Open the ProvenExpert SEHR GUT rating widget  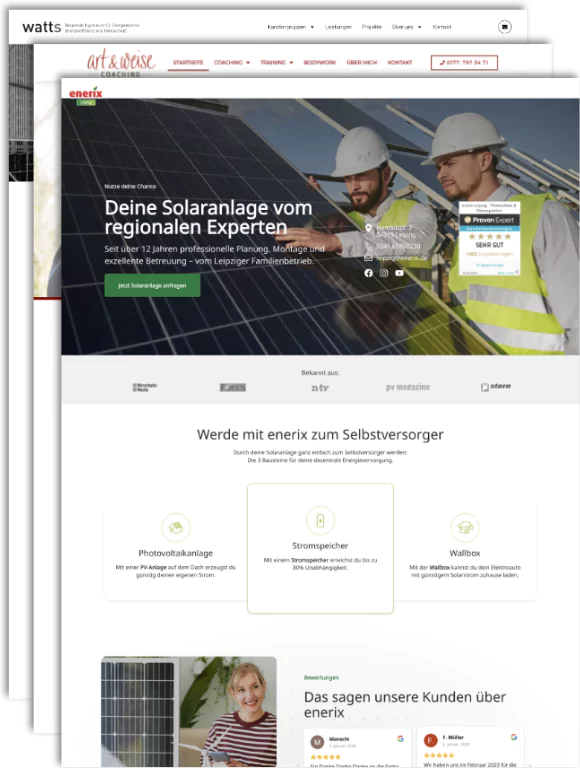click(x=489, y=238)
